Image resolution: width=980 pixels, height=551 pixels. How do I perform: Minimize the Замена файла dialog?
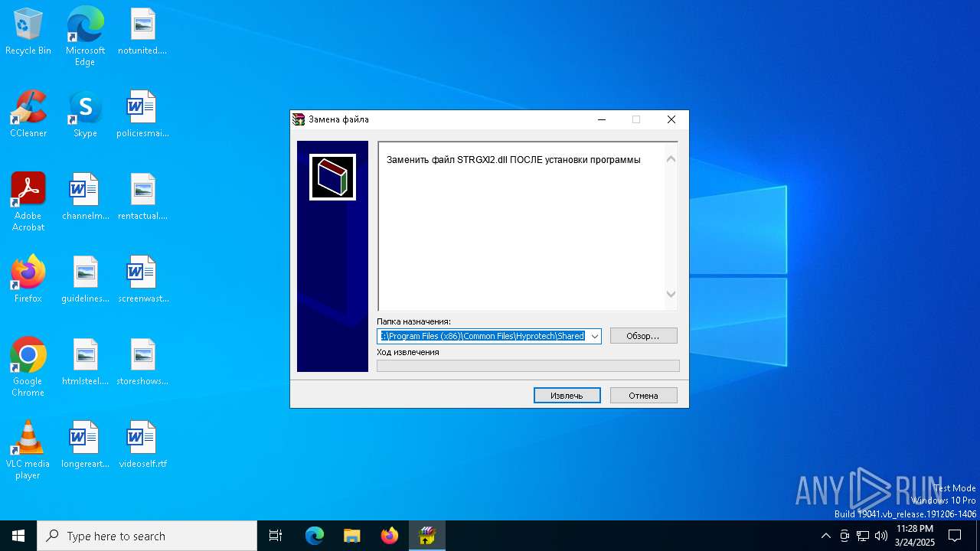(x=602, y=119)
